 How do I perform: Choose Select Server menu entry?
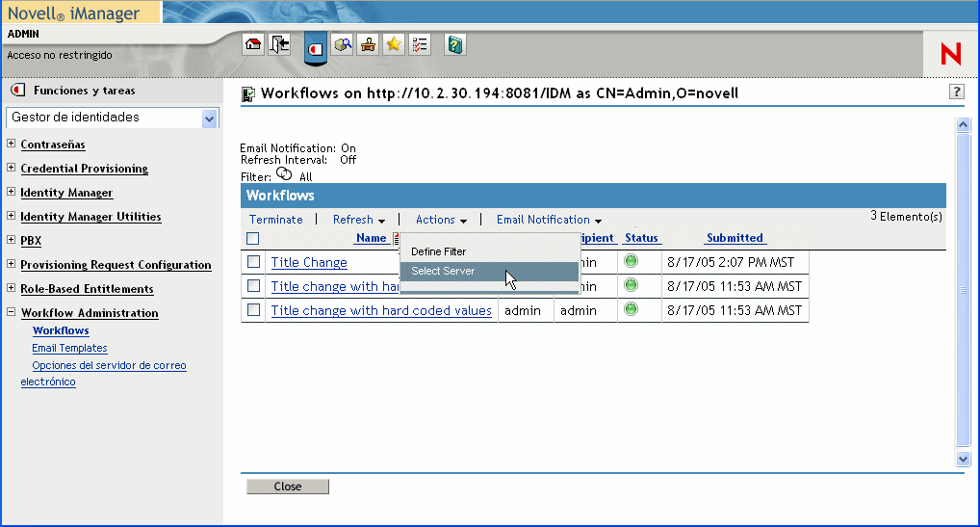tap(489, 271)
